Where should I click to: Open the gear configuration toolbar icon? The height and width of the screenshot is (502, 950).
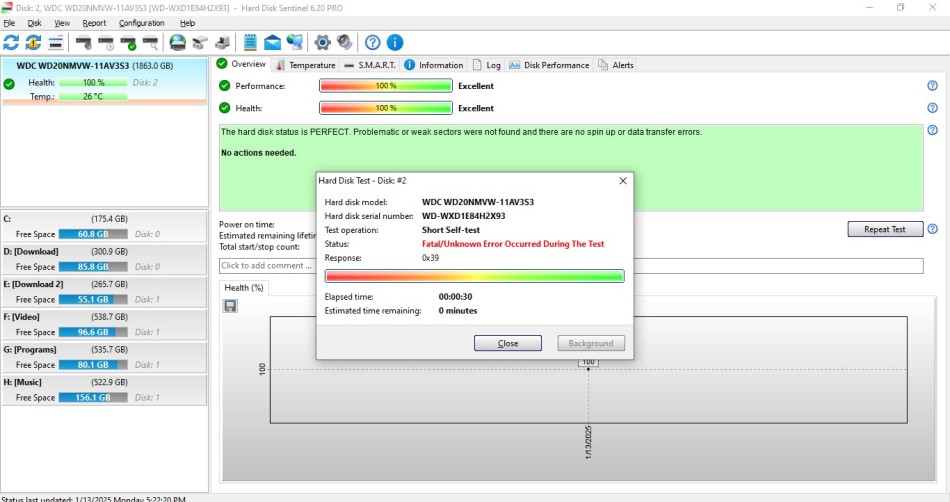point(322,42)
